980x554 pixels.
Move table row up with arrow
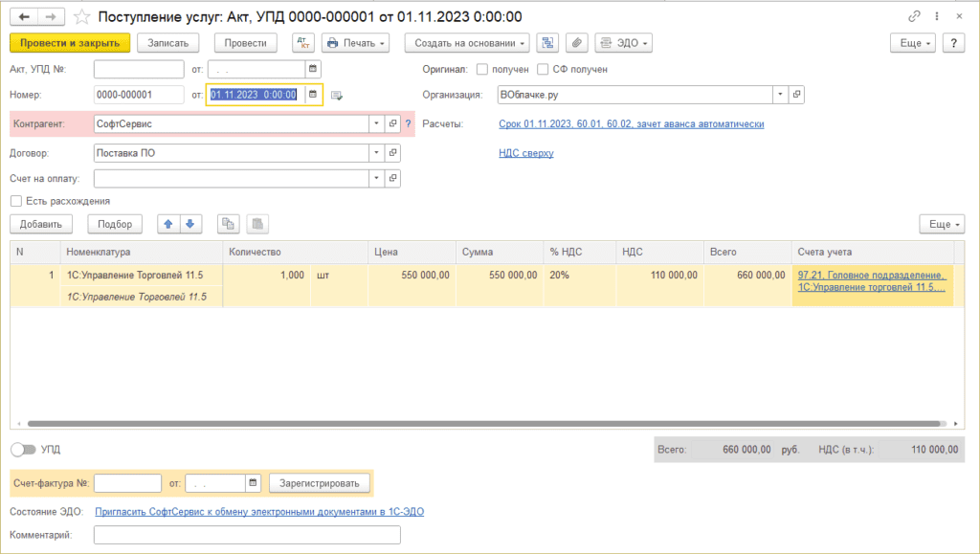pos(168,224)
